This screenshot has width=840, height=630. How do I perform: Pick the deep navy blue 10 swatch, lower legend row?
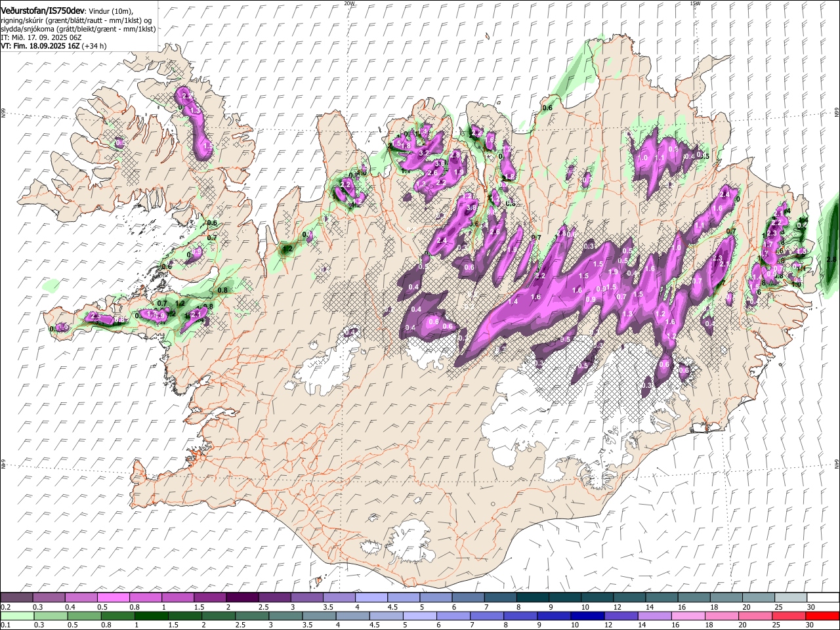pos(588,616)
